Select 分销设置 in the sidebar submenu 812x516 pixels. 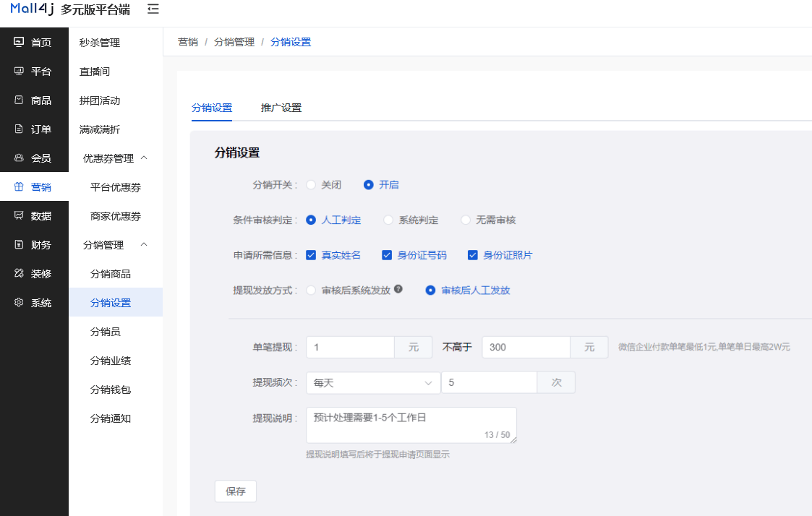tap(116, 302)
